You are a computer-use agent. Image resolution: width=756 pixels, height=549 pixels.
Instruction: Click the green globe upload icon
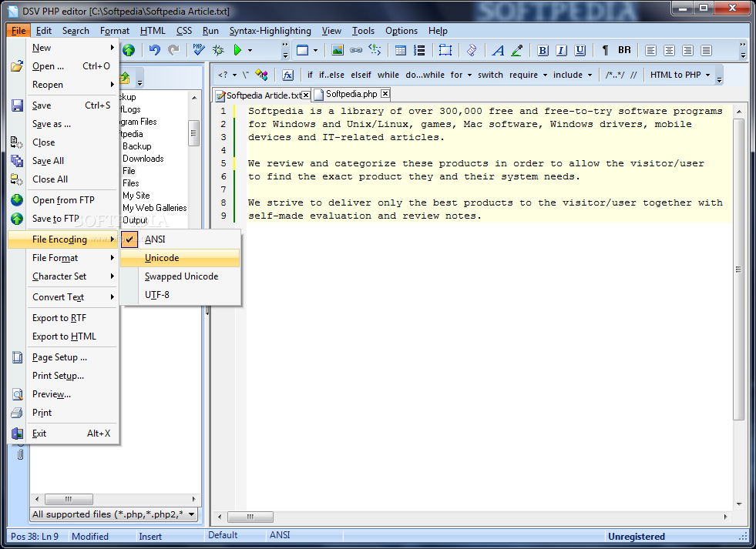pos(129,50)
